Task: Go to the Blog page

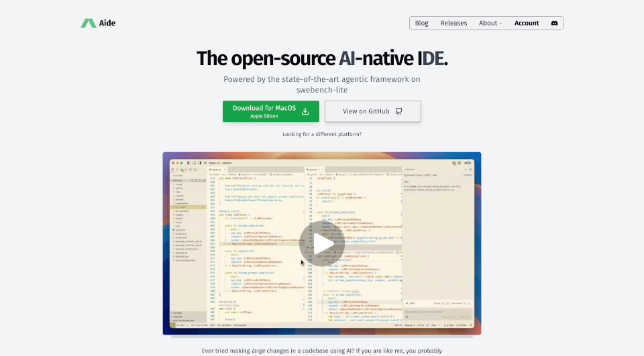Action: [x=421, y=23]
